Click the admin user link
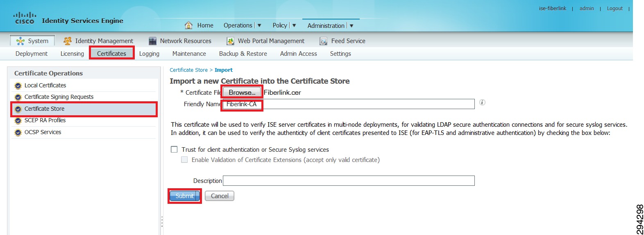Image resolution: width=644 pixels, height=235 pixels. (x=587, y=8)
